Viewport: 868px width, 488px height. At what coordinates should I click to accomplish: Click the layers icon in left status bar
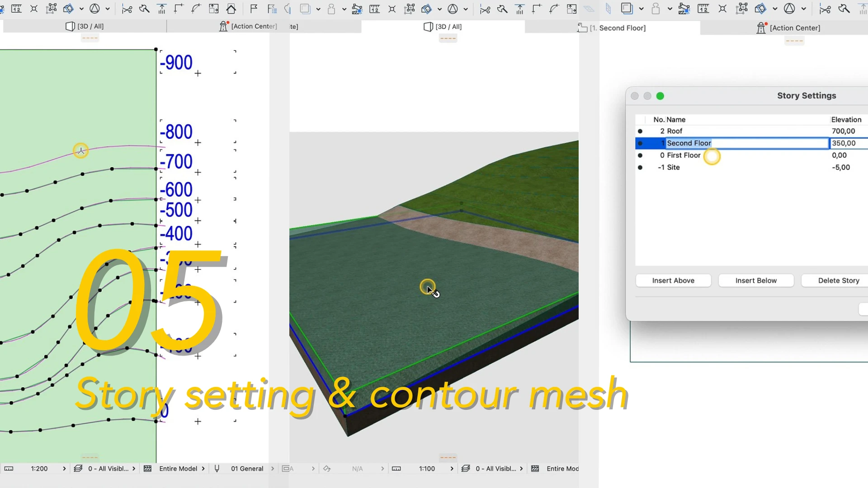[x=78, y=469]
